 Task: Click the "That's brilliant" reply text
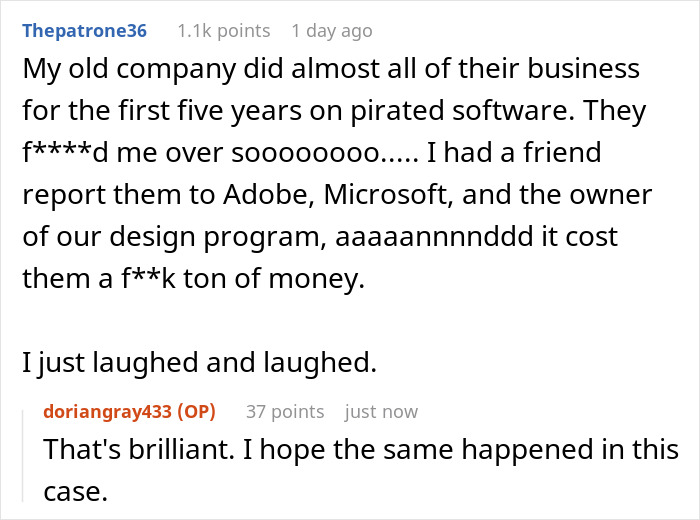(x=131, y=449)
